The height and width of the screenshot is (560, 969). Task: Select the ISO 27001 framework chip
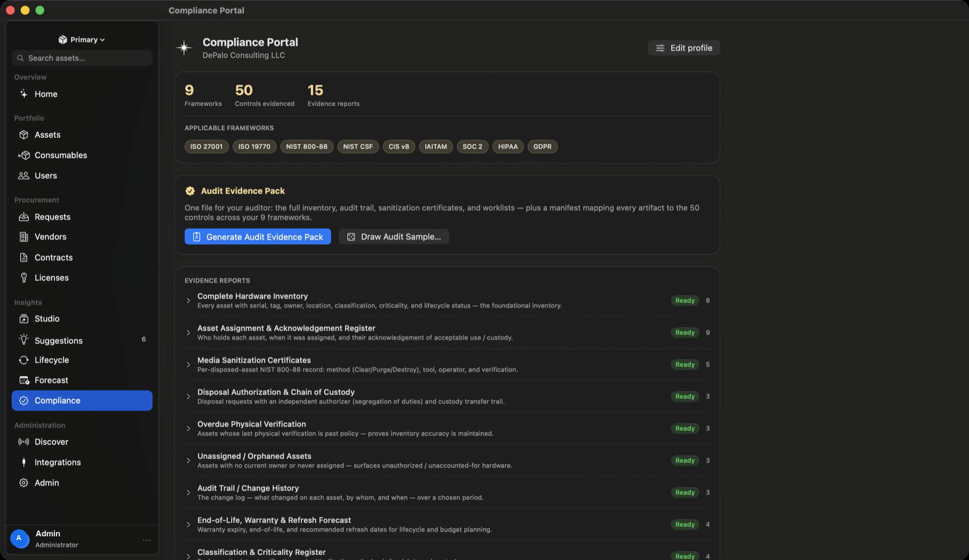point(206,146)
